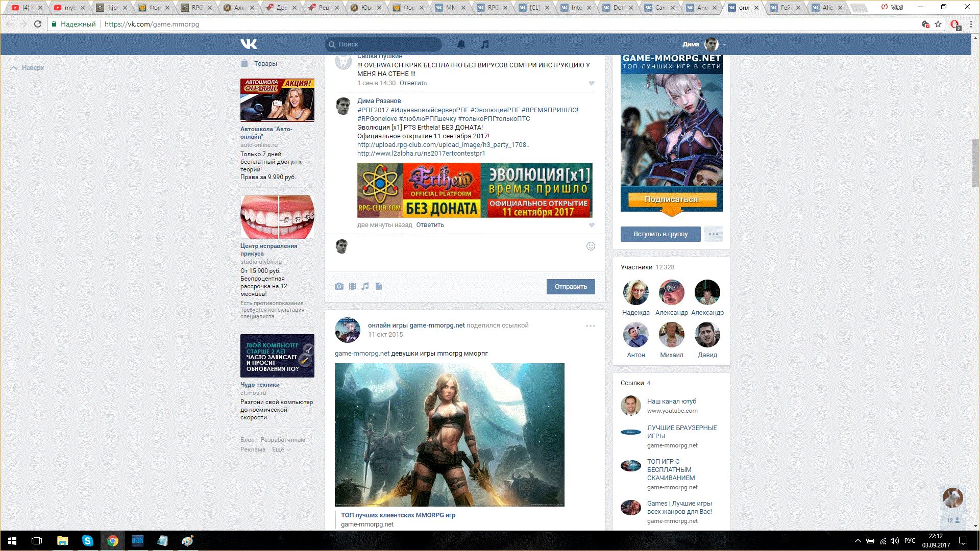Open Товары section icon
Viewport: 980px width, 551px height.
coord(244,63)
